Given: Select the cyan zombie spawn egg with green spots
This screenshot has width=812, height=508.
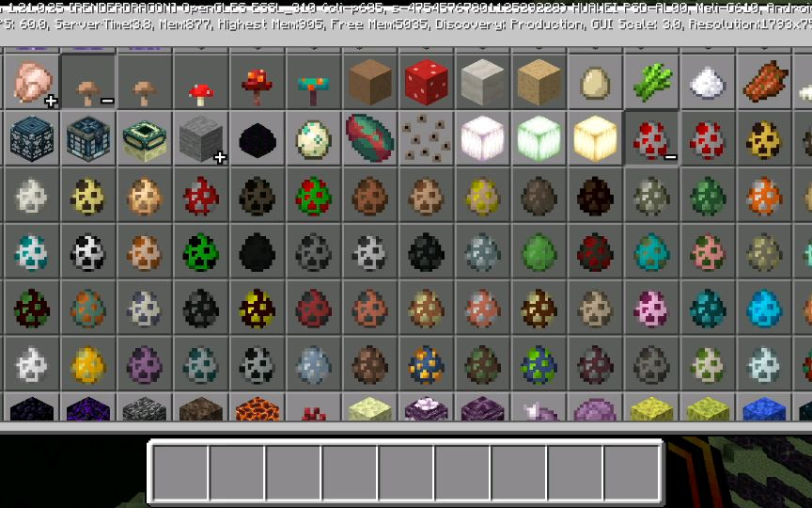Looking at the screenshot, I should point(651,251).
